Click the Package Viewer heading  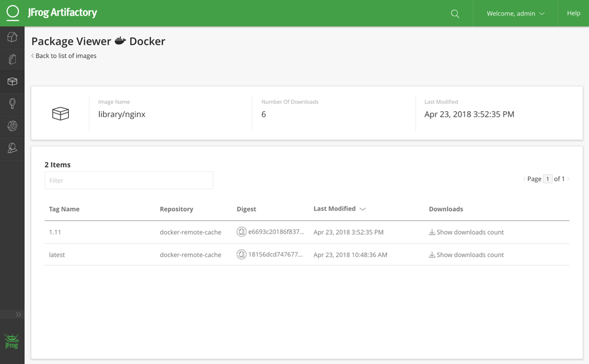point(71,41)
